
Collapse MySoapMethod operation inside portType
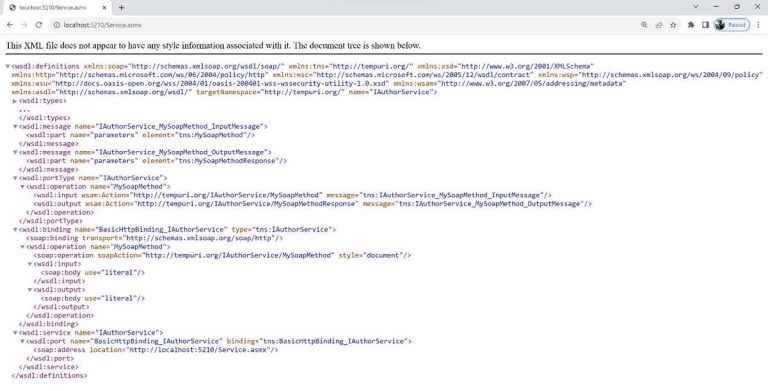[22, 187]
